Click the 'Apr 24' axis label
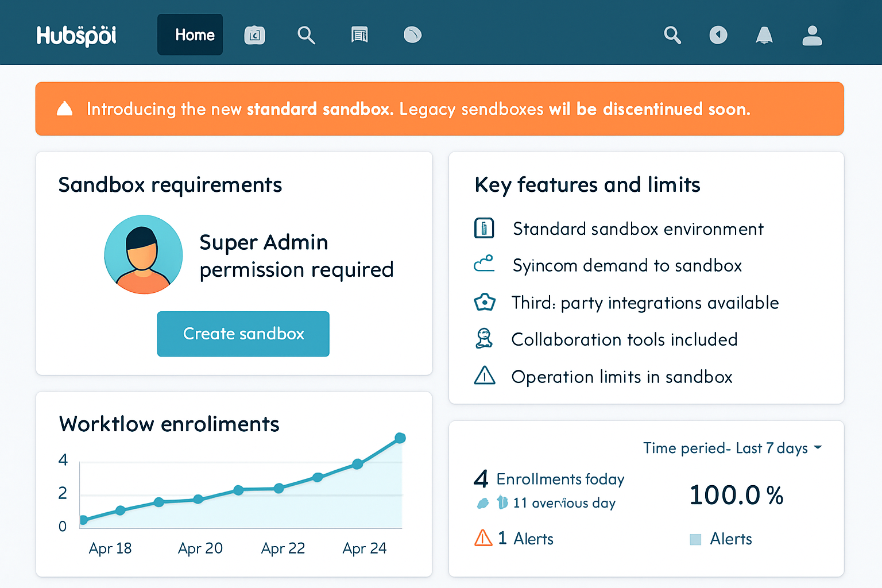The width and height of the screenshot is (882, 588). click(364, 548)
